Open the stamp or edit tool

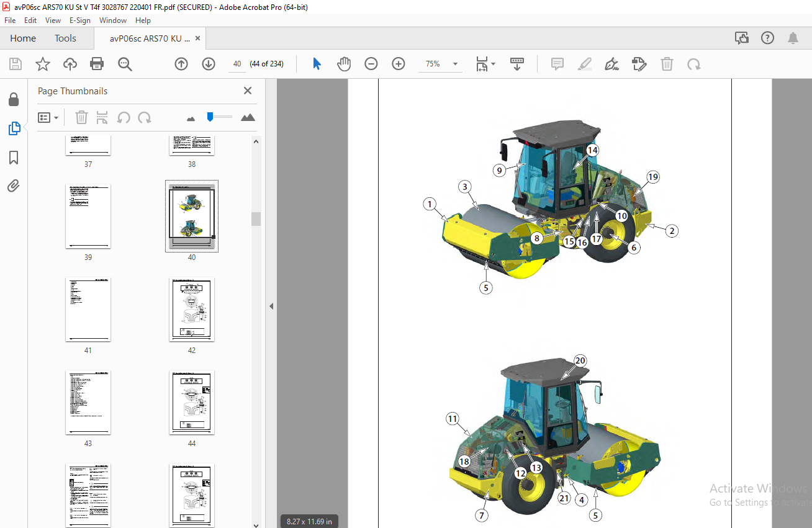[x=639, y=64]
